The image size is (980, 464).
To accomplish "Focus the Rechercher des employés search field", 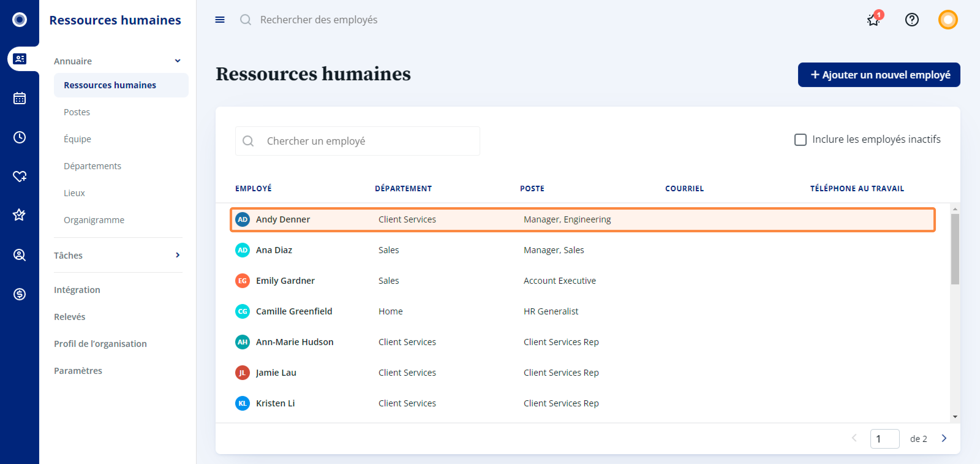I will [x=319, y=20].
